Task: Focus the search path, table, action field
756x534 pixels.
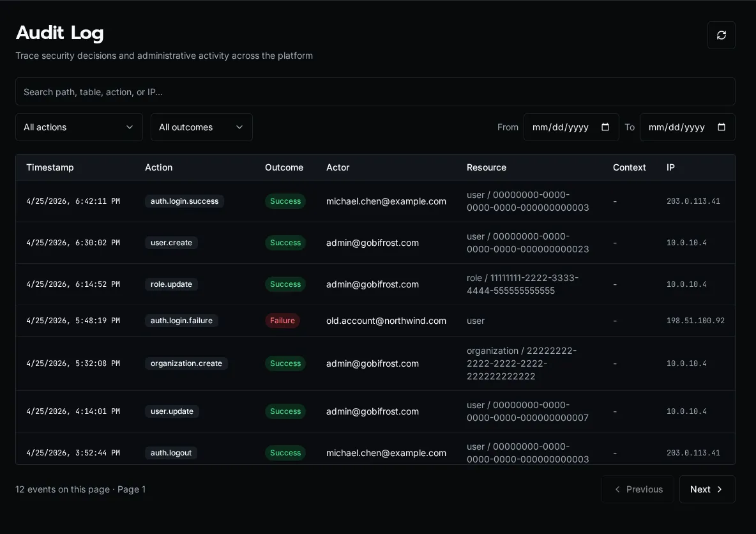Action: (375, 91)
